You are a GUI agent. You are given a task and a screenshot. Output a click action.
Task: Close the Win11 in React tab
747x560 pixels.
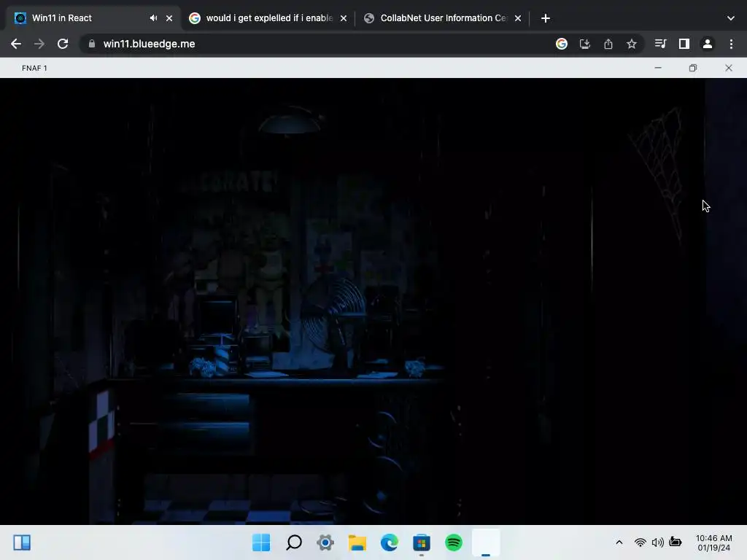pos(169,18)
